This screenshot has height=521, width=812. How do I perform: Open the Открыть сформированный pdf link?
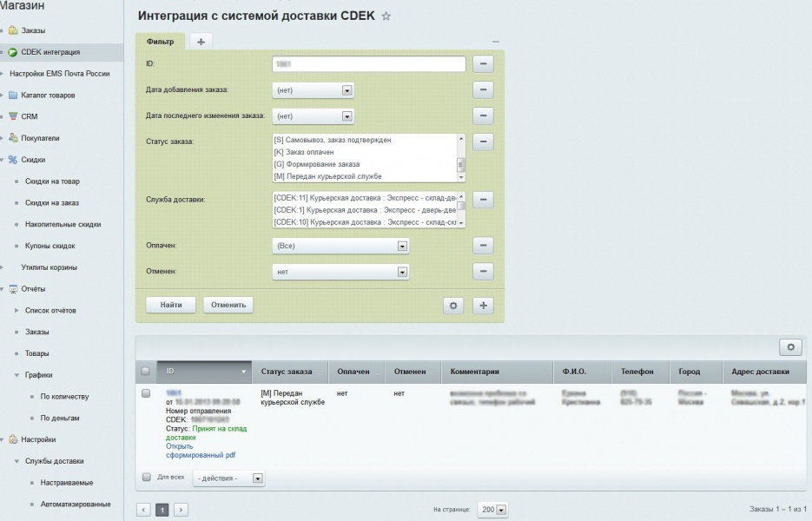[x=201, y=451]
